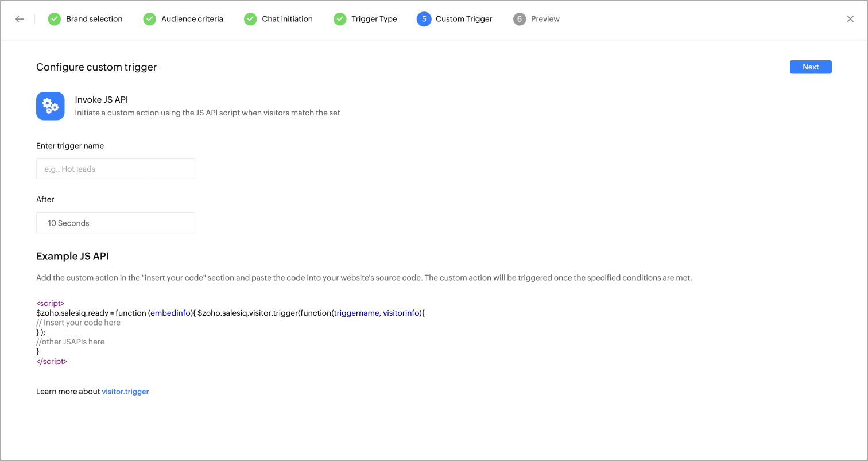868x461 pixels.
Task: Open the Trigger Type step
Action: tap(374, 19)
